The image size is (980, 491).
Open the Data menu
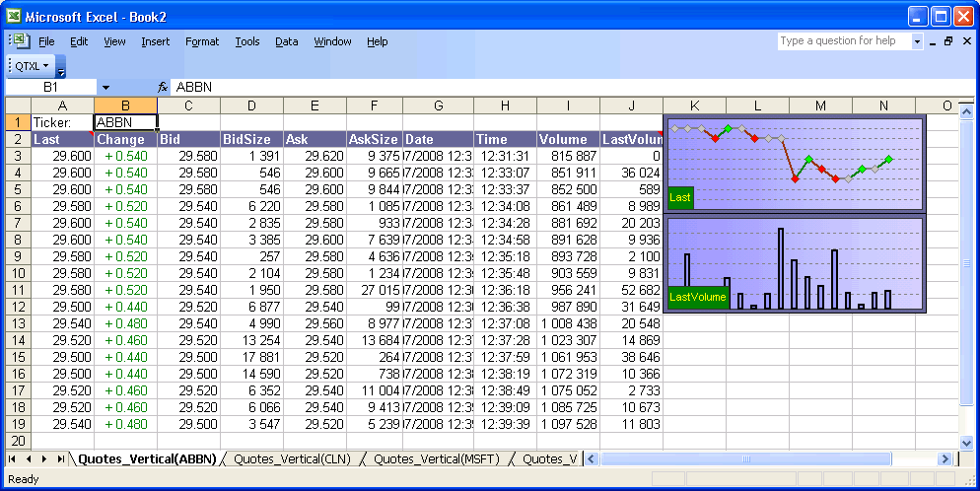(x=286, y=41)
